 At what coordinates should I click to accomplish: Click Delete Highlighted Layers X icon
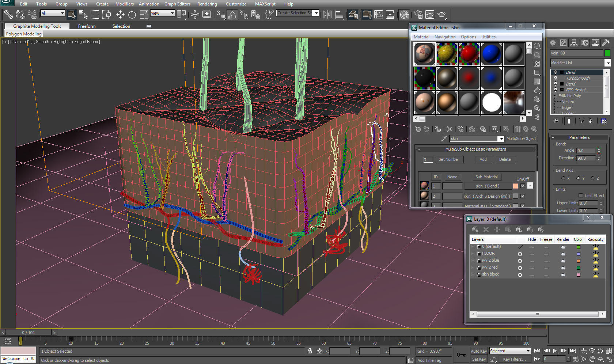486,230
